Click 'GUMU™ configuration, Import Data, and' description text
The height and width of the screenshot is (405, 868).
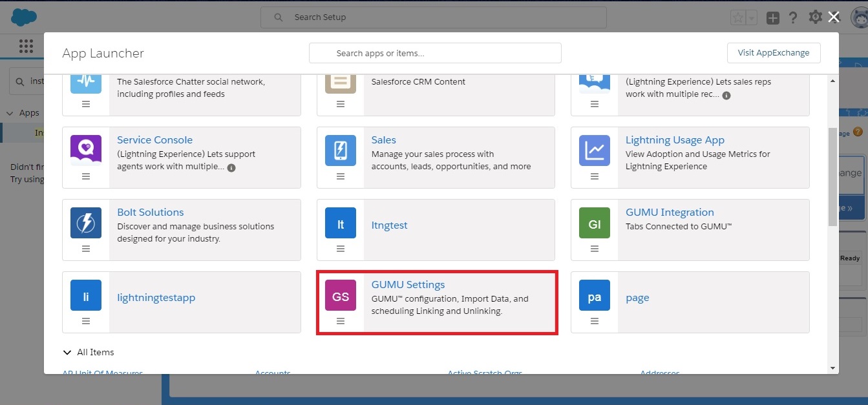click(x=450, y=298)
